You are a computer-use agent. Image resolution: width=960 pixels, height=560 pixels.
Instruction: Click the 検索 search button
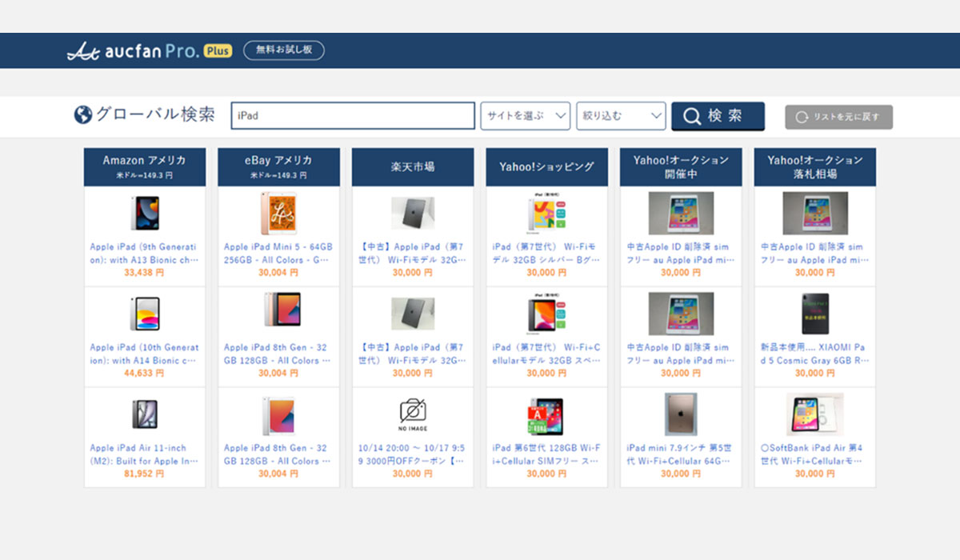click(x=718, y=116)
